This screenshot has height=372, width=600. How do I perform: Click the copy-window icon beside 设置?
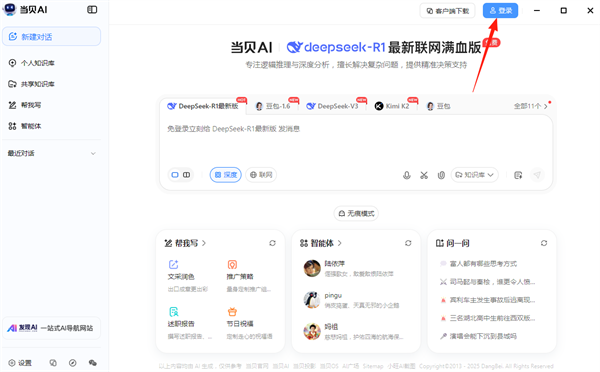click(53, 363)
